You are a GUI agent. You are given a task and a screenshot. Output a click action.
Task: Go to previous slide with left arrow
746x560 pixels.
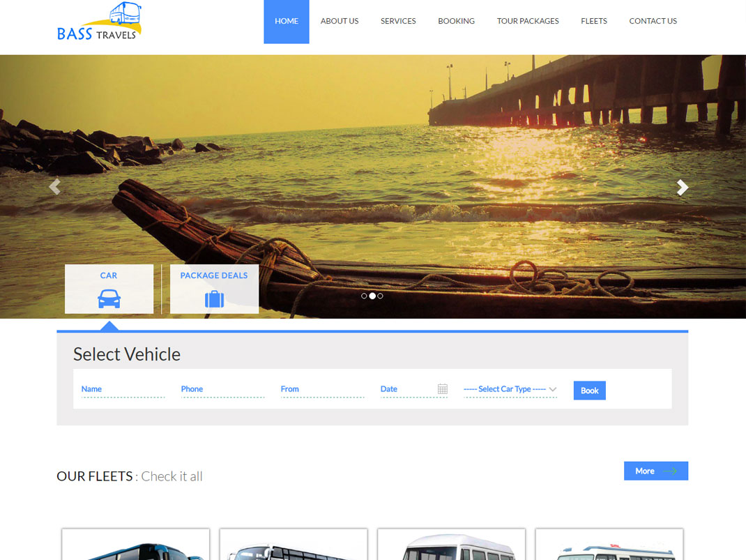54,187
